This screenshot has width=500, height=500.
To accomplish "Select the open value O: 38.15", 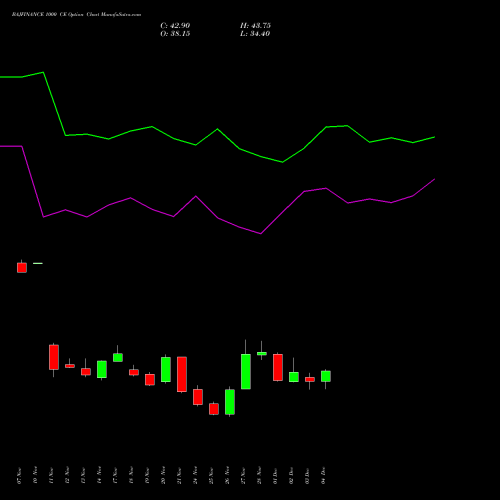I will [175, 34].
